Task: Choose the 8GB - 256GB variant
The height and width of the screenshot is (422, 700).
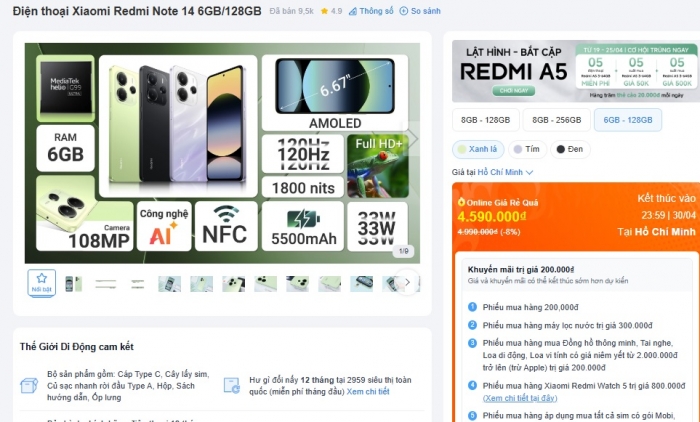Action: [x=555, y=119]
